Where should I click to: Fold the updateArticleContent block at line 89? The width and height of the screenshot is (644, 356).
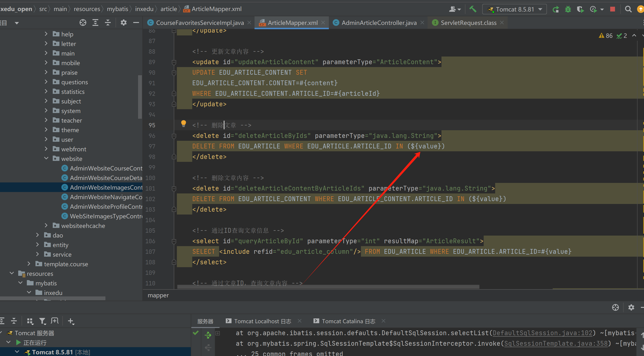point(174,62)
